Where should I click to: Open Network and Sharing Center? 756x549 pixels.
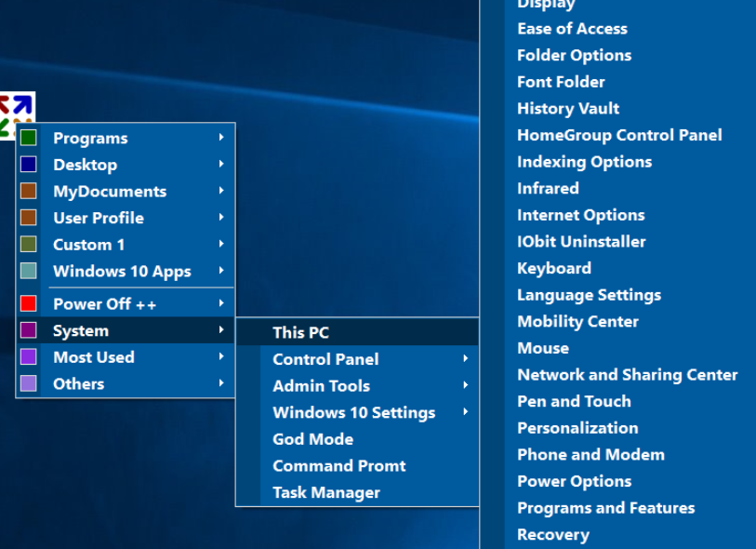click(628, 375)
